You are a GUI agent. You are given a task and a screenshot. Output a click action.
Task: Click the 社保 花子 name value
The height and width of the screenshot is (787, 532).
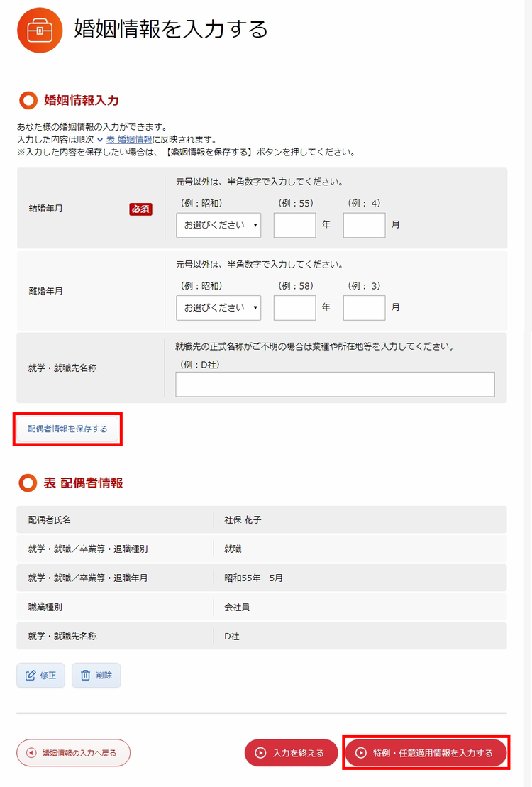click(x=243, y=520)
